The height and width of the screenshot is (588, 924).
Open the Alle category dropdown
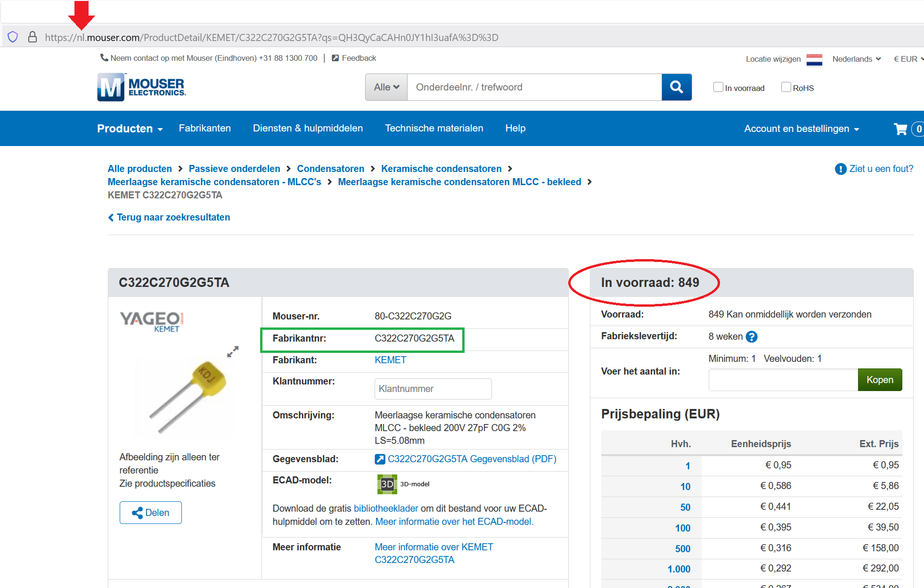pos(386,87)
